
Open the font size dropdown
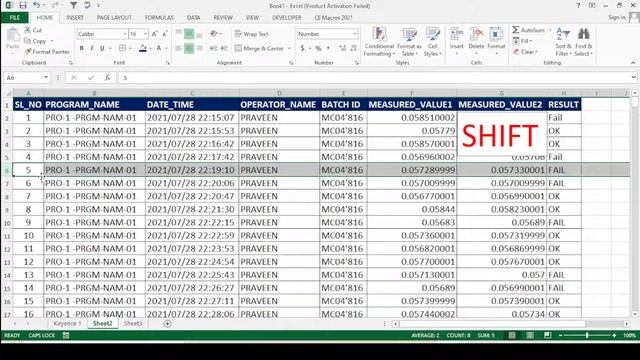tap(145, 34)
